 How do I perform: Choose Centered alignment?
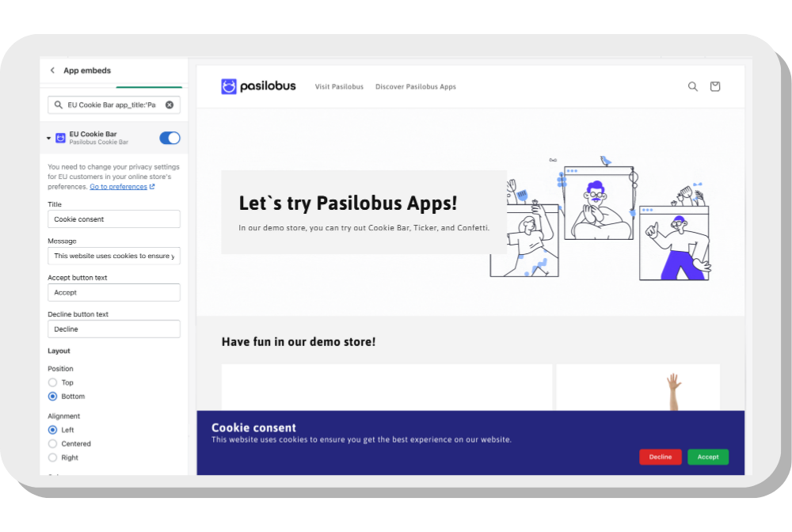pyautogui.click(x=53, y=443)
